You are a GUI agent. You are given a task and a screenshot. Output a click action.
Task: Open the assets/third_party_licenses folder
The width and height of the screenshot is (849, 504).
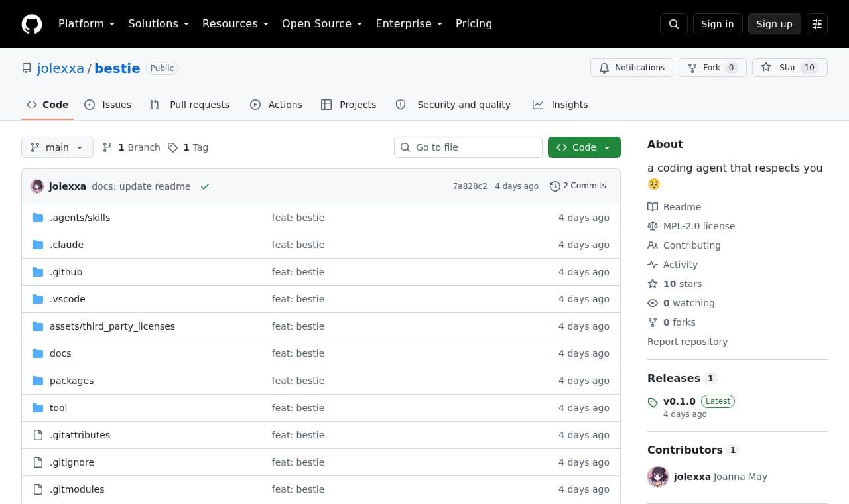point(112,326)
